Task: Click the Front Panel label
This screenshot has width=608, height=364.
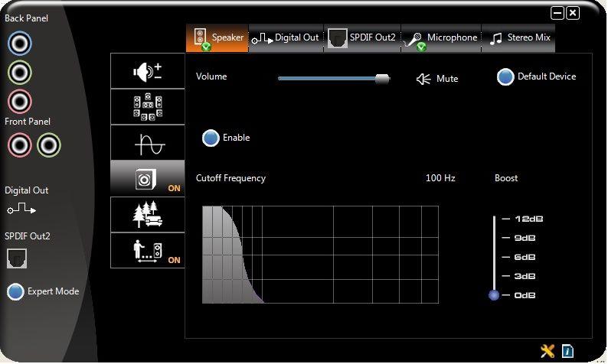Action: click(x=28, y=122)
